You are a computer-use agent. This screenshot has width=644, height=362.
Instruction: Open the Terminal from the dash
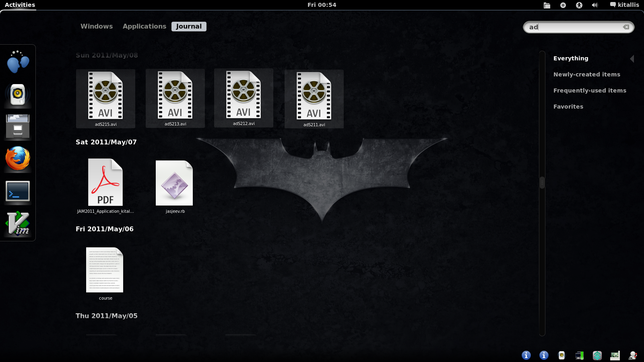pos(18,191)
